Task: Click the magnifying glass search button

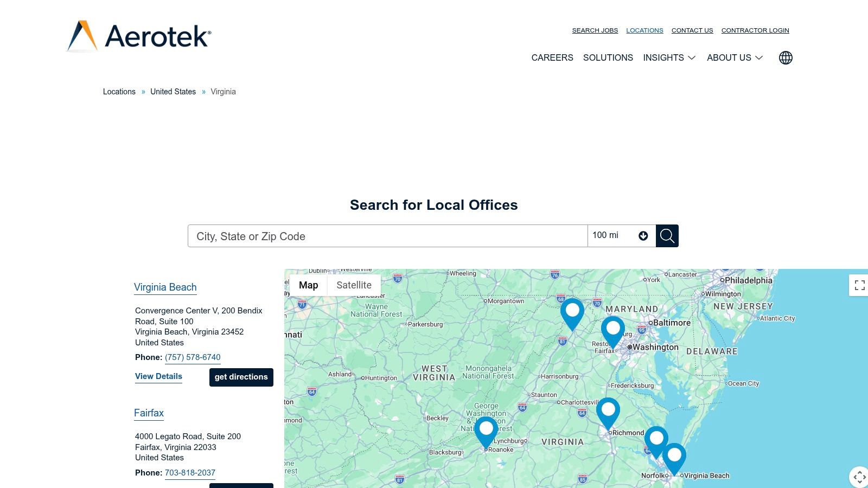Action: point(667,236)
